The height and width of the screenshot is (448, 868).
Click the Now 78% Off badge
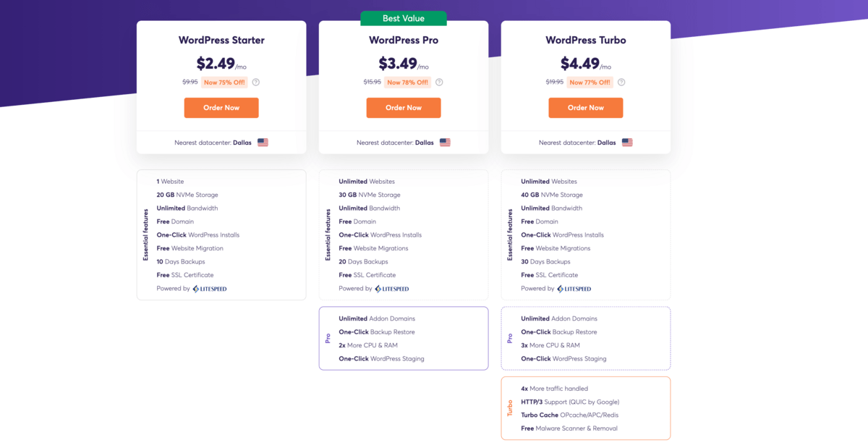tap(407, 82)
